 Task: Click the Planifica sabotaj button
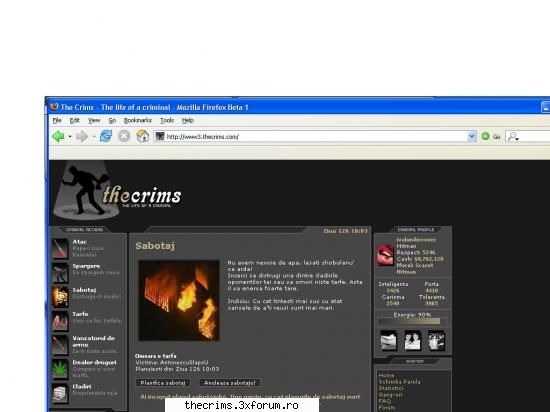tap(163, 383)
